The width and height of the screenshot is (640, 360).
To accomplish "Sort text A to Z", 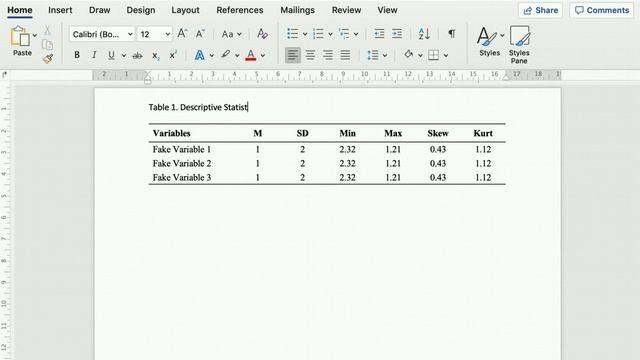I will pyautogui.click(x=424, y=34).
